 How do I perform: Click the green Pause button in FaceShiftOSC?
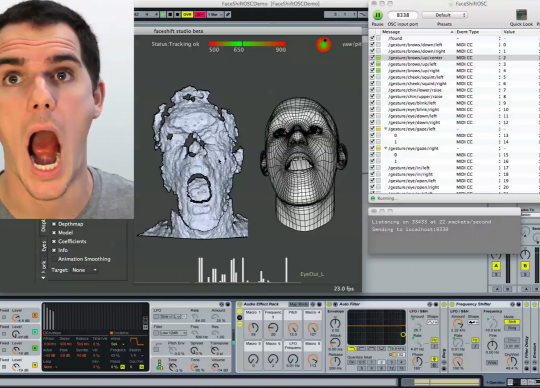pos(377,15)
